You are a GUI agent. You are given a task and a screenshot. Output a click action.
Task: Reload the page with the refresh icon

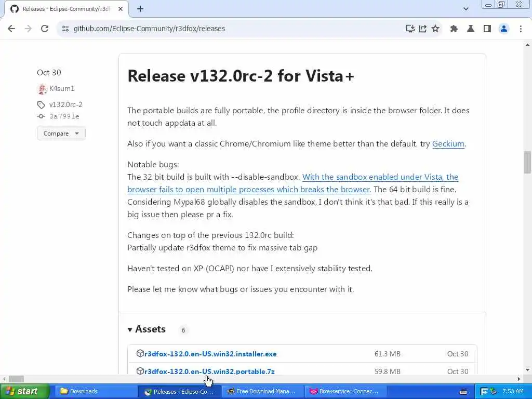click(45, 29)
